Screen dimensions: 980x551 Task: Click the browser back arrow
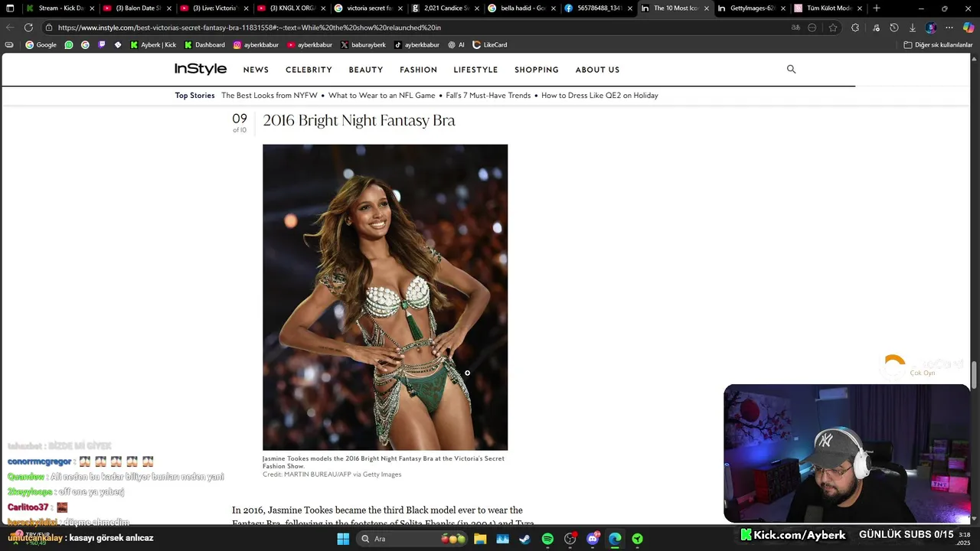pos(10,28)
